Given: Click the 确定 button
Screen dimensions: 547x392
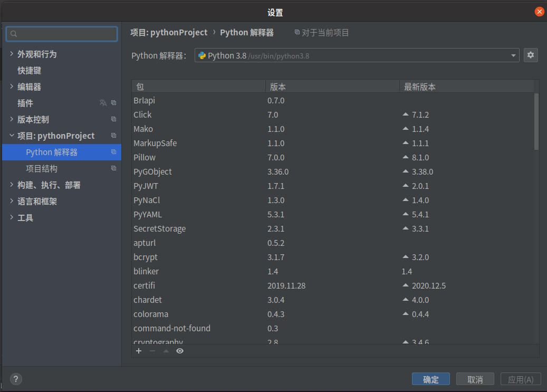Looking at the screenshot, I should pos(430,379).
